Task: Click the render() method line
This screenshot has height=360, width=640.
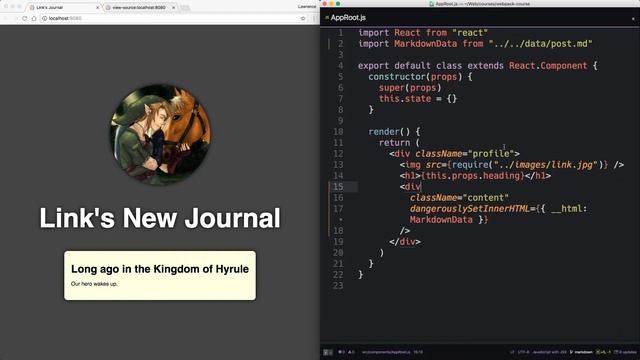Action: (394, 132)
